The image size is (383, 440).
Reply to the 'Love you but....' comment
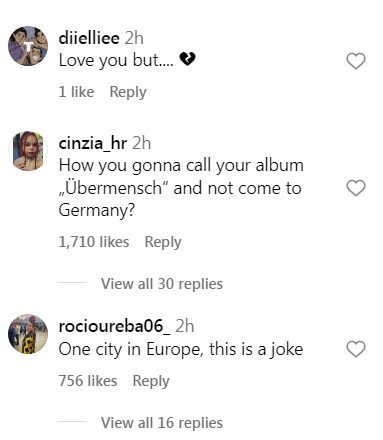(128, 92)
